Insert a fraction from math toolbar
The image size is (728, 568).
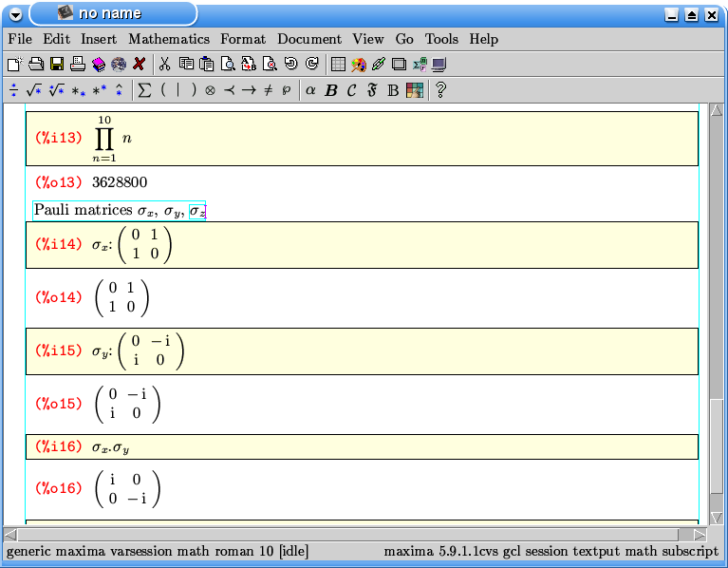click(14, 90)
